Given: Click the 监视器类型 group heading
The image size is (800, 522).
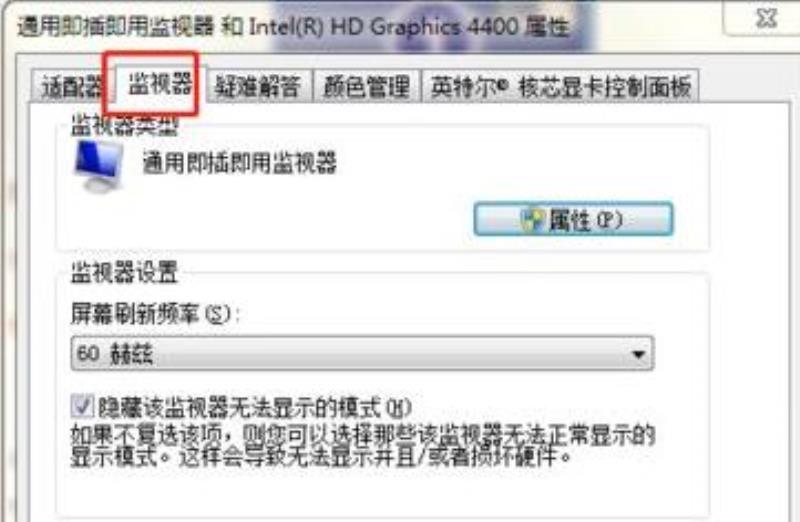Looking at the screenshot, I should [124, 125].
